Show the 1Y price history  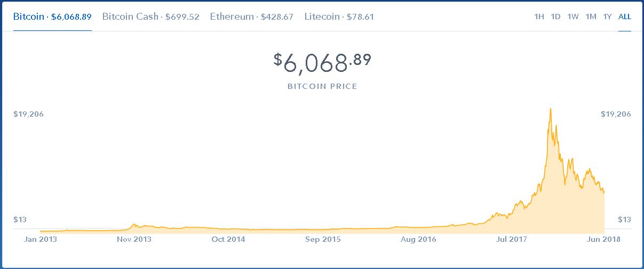(607, 17)
